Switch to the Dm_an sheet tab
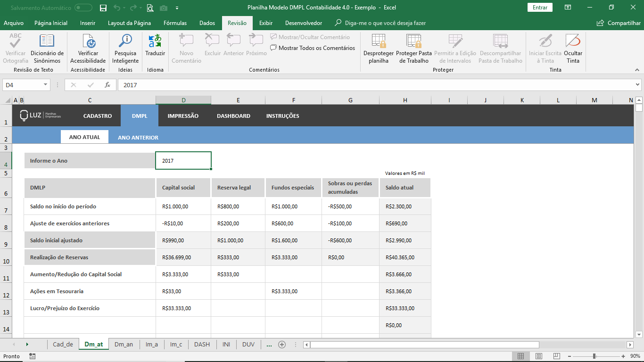 [x=124, y=345]
